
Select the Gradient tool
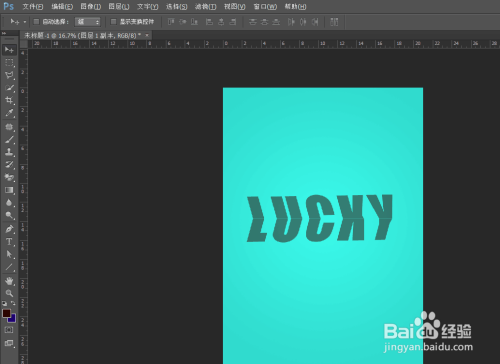pyautogui.click(x=9, y=190)
